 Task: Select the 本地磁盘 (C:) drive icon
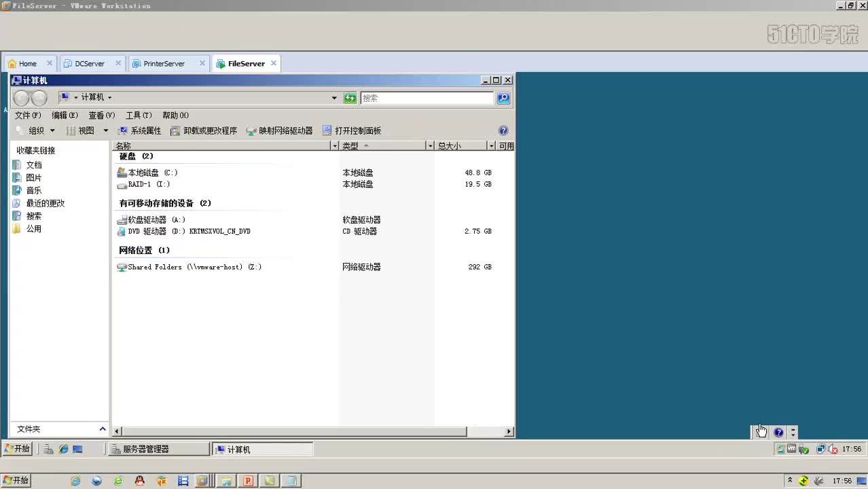click(122, 173)
